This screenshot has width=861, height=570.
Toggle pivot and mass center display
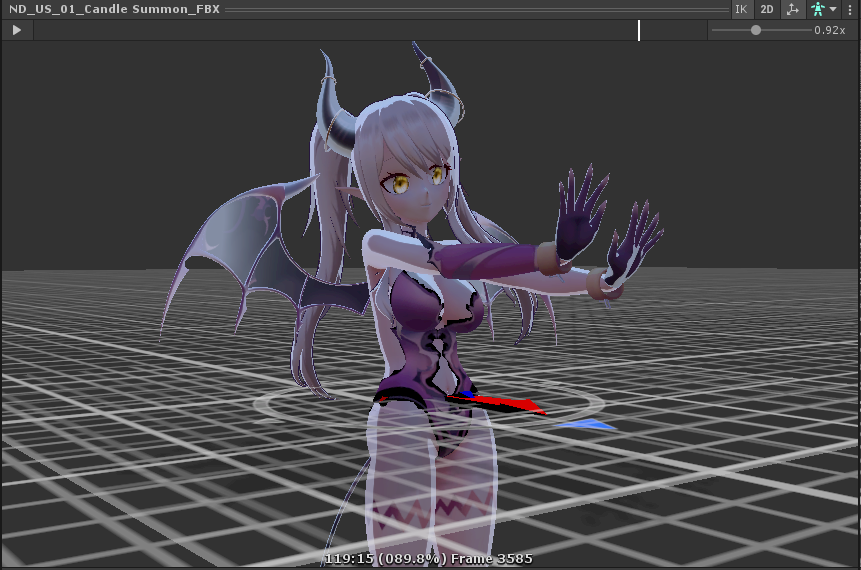792,9
